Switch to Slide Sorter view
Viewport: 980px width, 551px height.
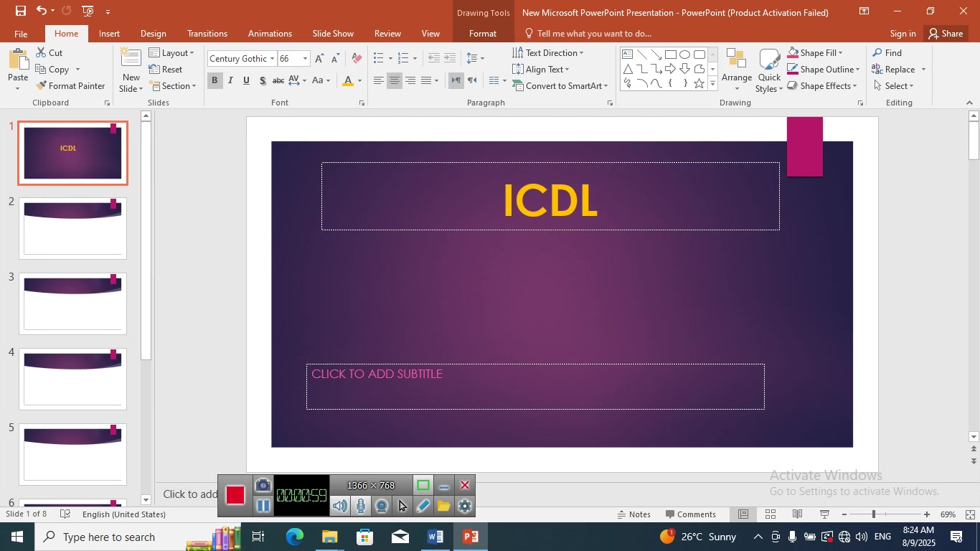[x=770, y=514]
